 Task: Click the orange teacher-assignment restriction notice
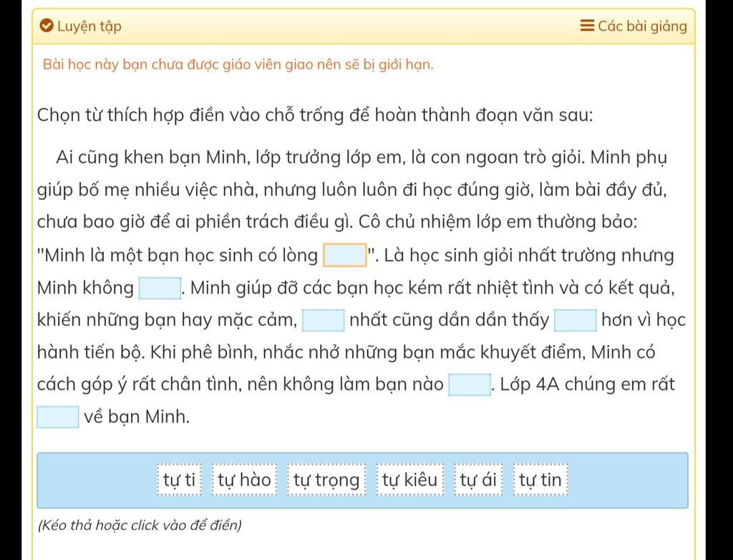tap(238, 64)
